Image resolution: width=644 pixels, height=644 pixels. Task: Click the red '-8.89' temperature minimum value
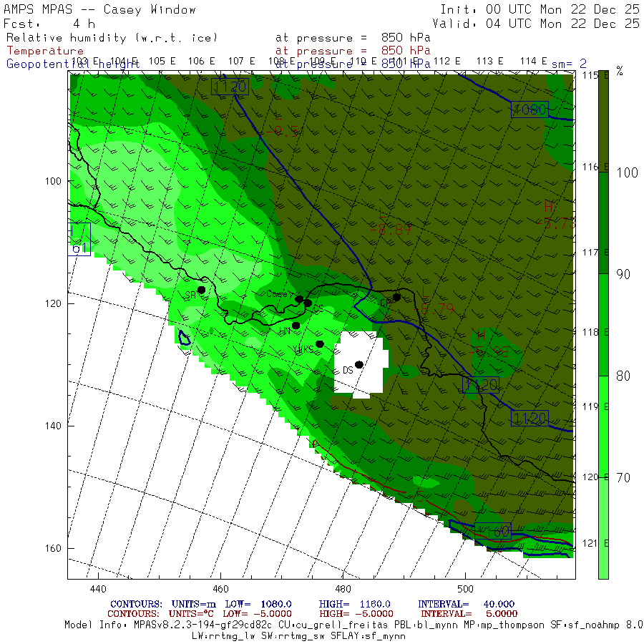point(390,229)
